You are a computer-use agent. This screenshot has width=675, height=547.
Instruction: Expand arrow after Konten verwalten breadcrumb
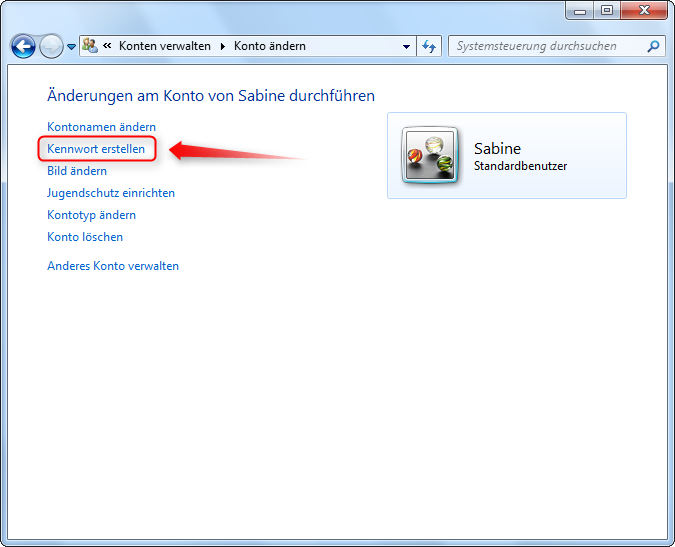[223, 46]
